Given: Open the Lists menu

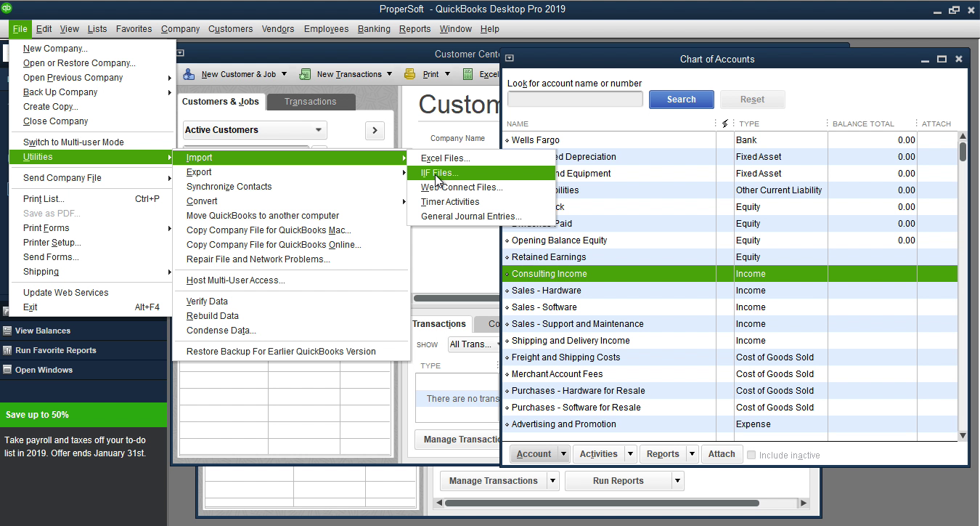Looking at the screenshot, I should (x=97, y=29).
